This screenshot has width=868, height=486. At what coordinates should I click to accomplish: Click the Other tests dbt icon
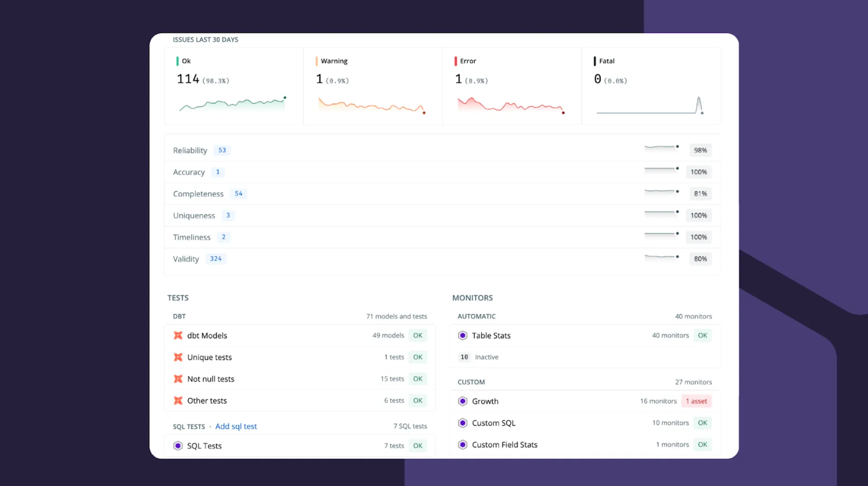[178, 400]
